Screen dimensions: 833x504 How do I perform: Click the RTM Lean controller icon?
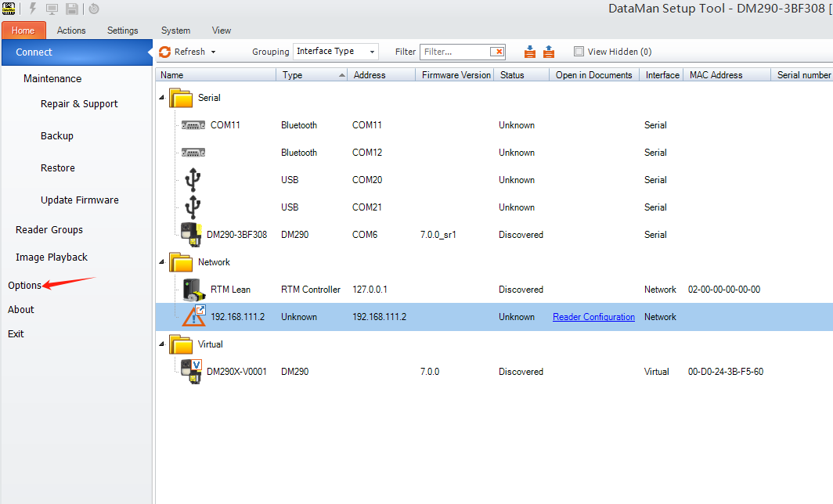tap(194, 290)
